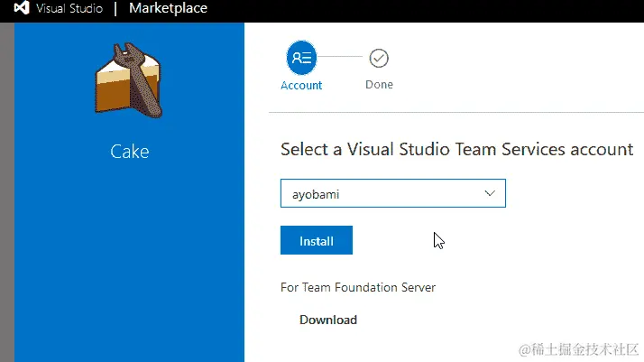Click the dropdown chevron arrow
The image size is (644, 362).
point(490,193)
